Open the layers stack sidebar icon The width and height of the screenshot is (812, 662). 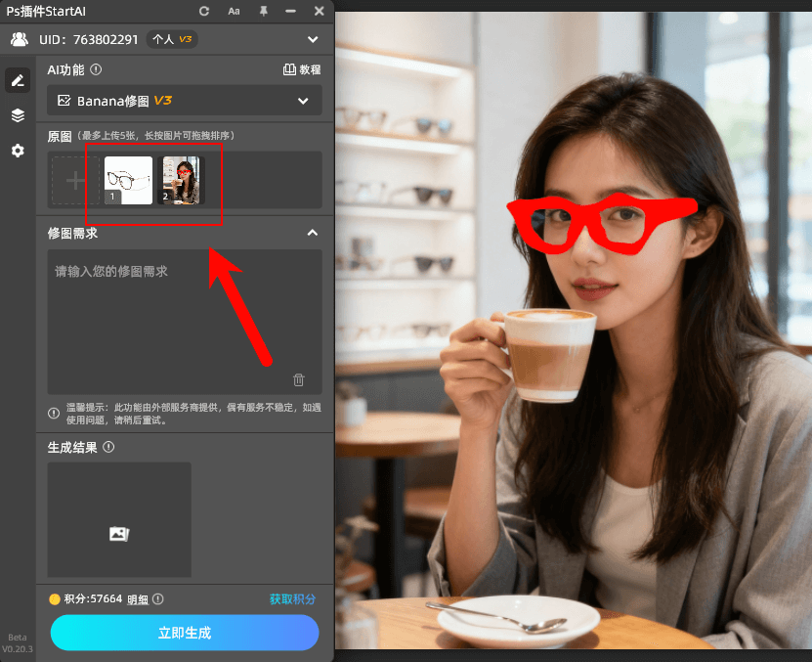[x=18, y=115]
